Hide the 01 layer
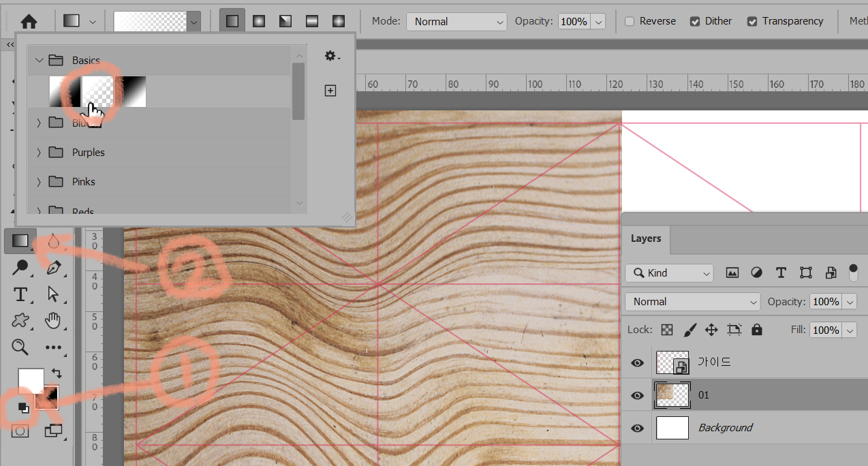 (x=637, y=396)
